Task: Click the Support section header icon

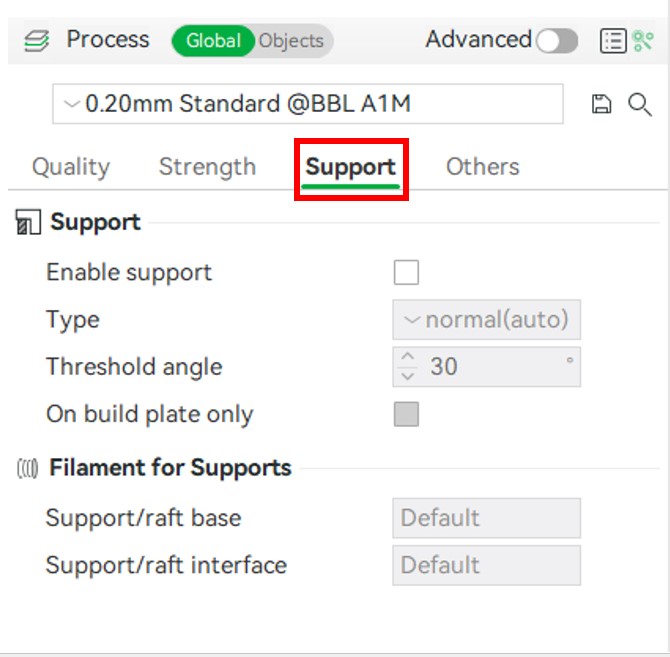Action: click(28, 223)
